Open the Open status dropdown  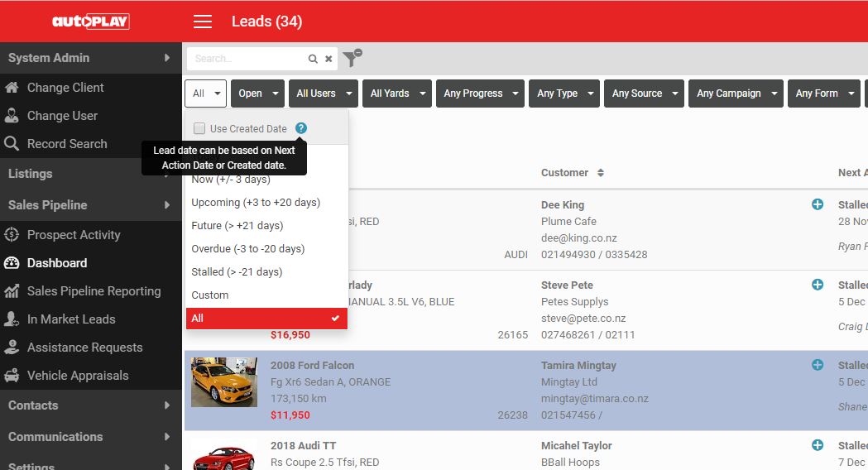pyautogui.click(x=257, y=94)
